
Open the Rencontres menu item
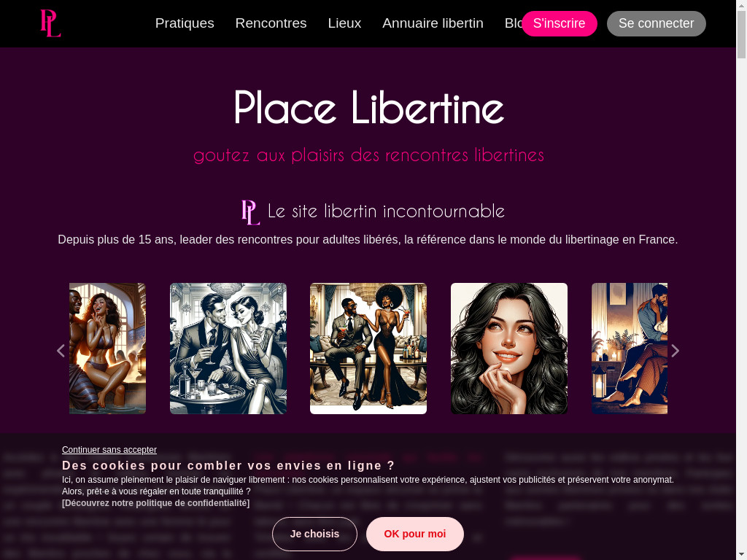271,23
